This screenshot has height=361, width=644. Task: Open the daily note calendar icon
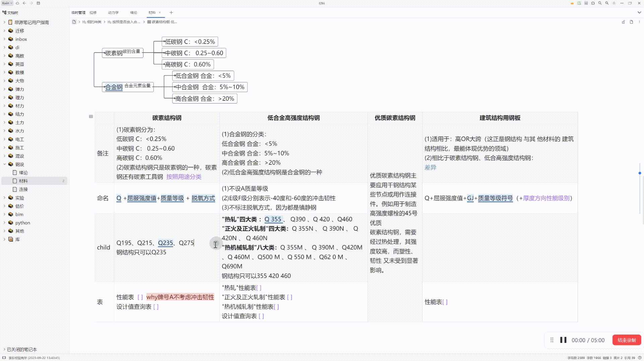[38, 3]
